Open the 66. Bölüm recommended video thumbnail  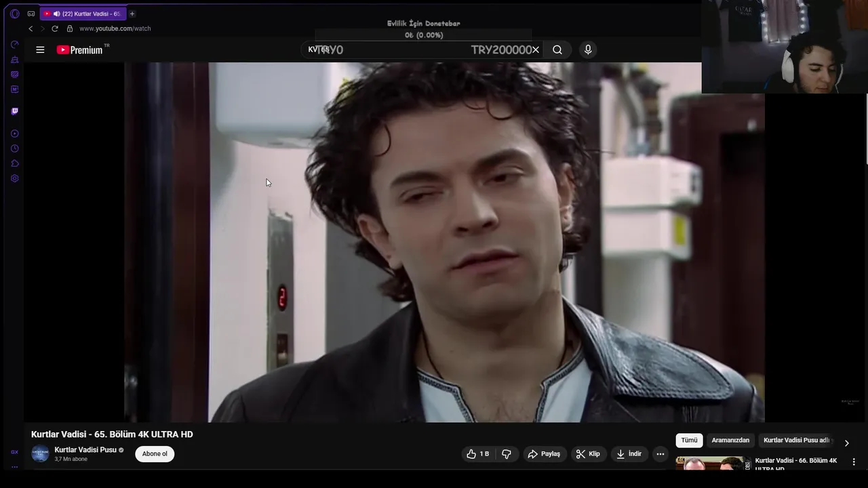pyautogui.click(x=713, y=463)
